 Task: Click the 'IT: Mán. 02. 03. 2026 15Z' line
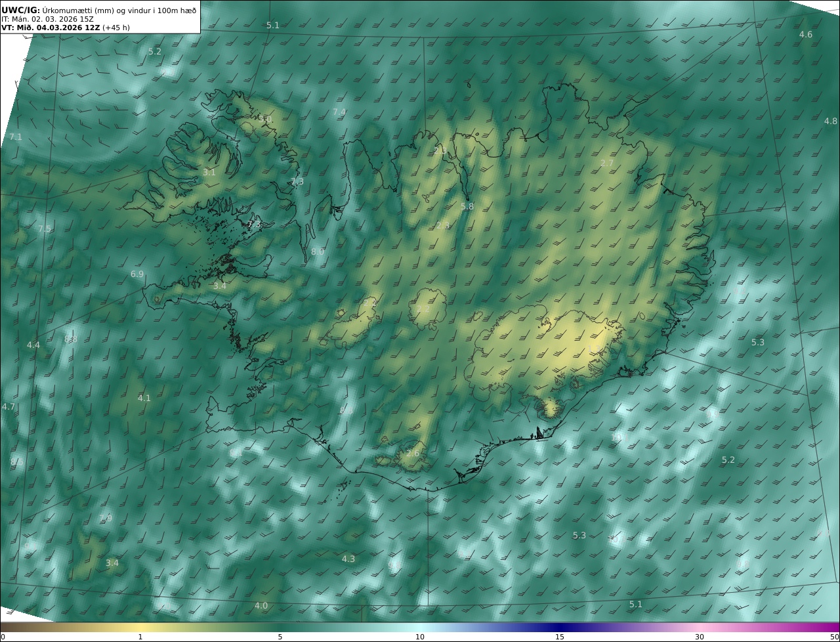[47, 19]
